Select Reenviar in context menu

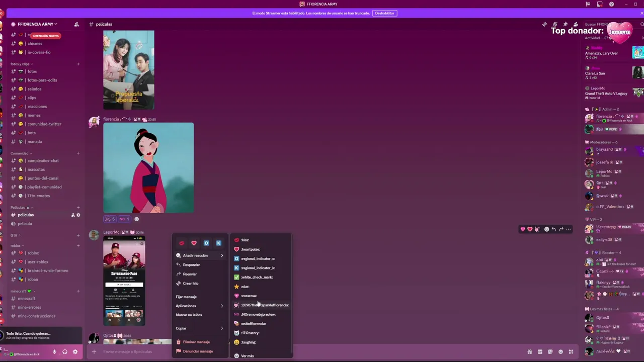click(200, 274)
